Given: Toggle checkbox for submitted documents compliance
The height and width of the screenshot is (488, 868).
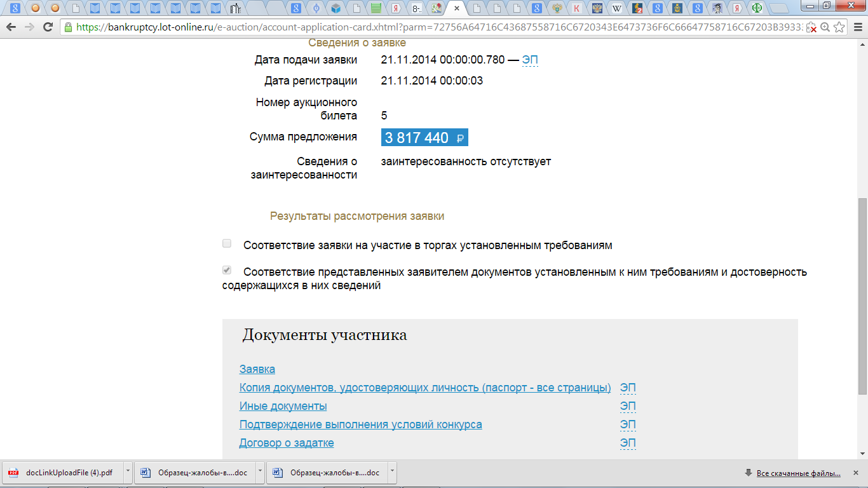Looking at the screenshot, I should click(227, 270).
